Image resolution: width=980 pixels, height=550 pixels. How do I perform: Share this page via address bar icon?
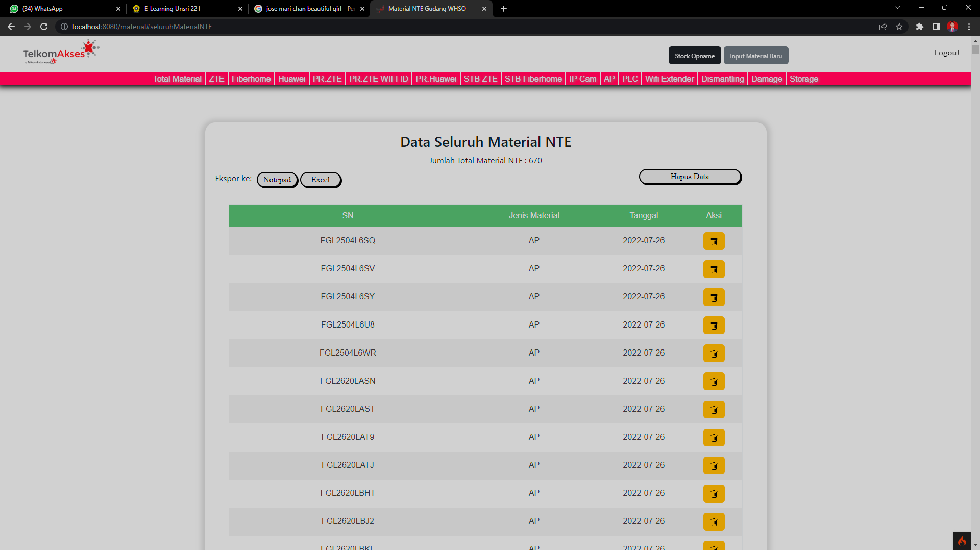883,27
